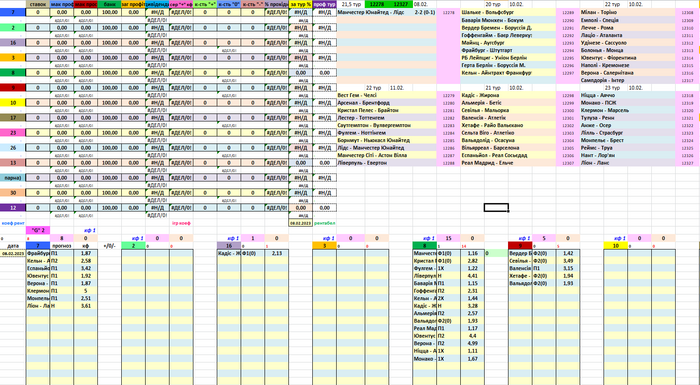Click the дата header cell
The width and height of the screenshot is (700, 385).
[13, 246]
